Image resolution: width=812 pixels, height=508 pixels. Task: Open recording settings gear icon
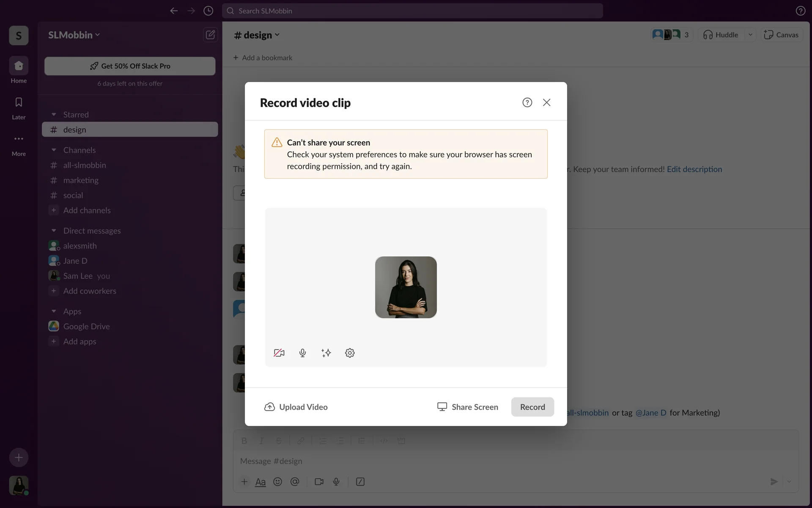[x=350, y=353]
